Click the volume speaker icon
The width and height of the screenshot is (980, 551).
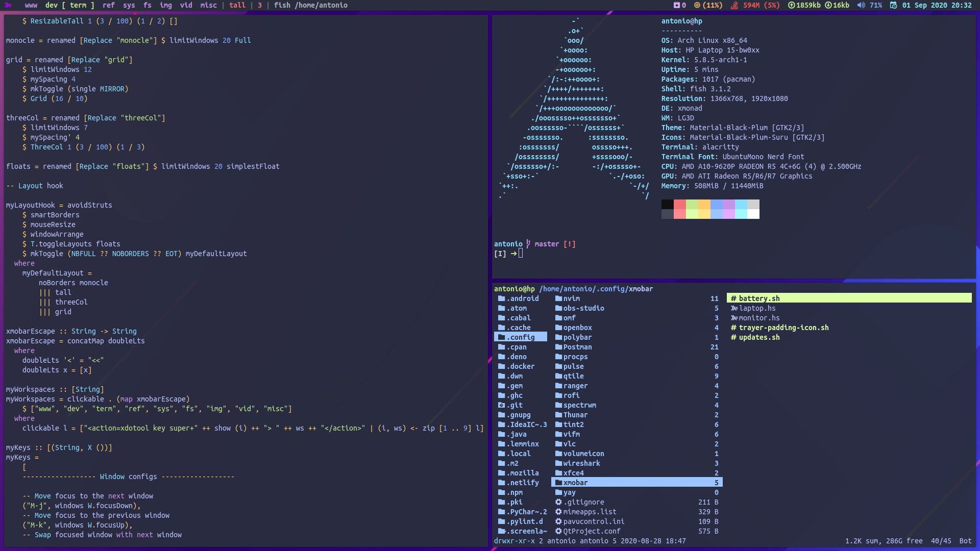coord(861,5)
